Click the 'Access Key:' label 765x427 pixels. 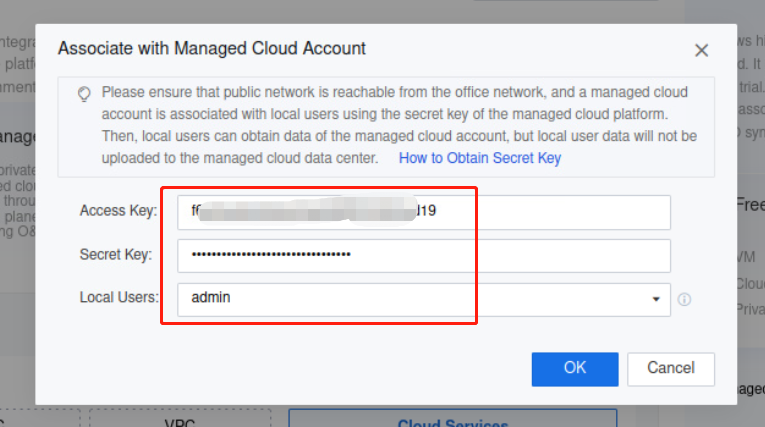[x=118, y=210]
